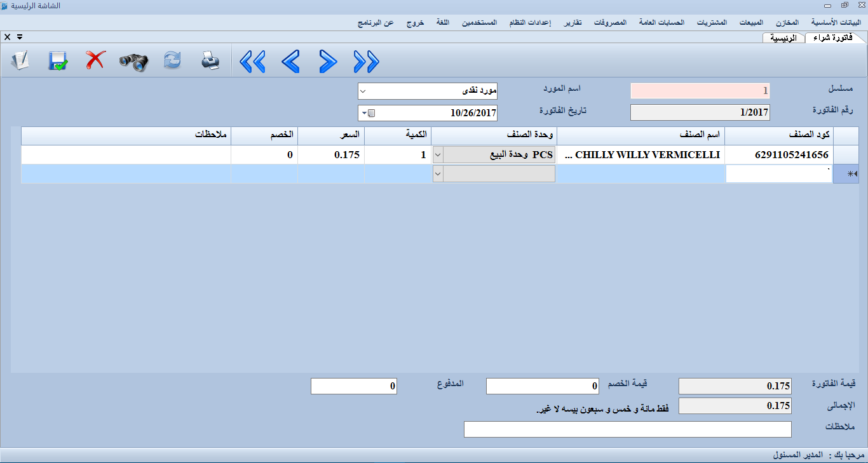Open the المبيعات menu
The image size is (868, 463).
tap(752, 22)
